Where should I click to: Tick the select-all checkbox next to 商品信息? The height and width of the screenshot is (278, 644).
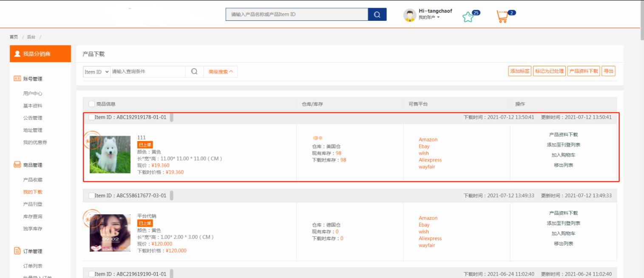coord(91,104)
